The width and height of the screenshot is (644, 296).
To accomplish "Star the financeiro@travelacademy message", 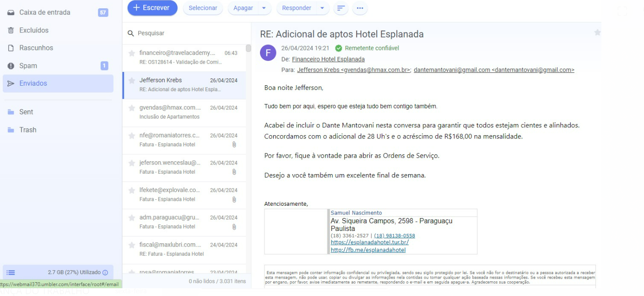I will tap(132, 53).
